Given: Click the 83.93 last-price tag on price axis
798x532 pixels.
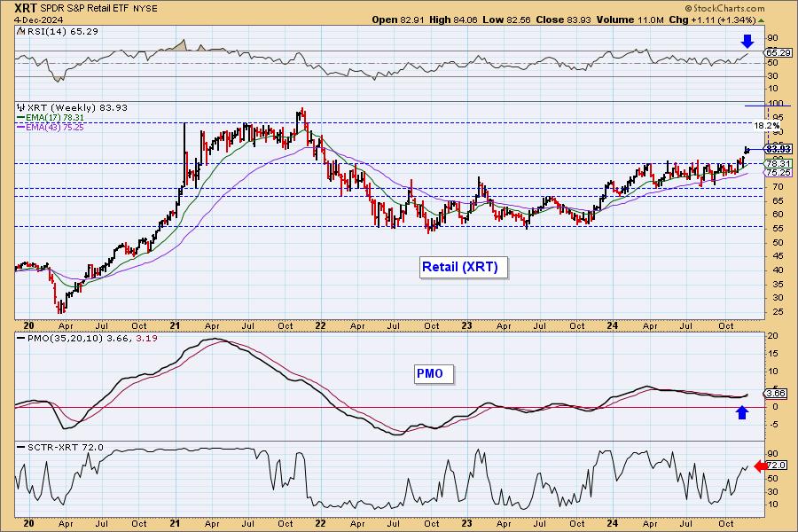Looking at the screenshot, I should 778,149.
